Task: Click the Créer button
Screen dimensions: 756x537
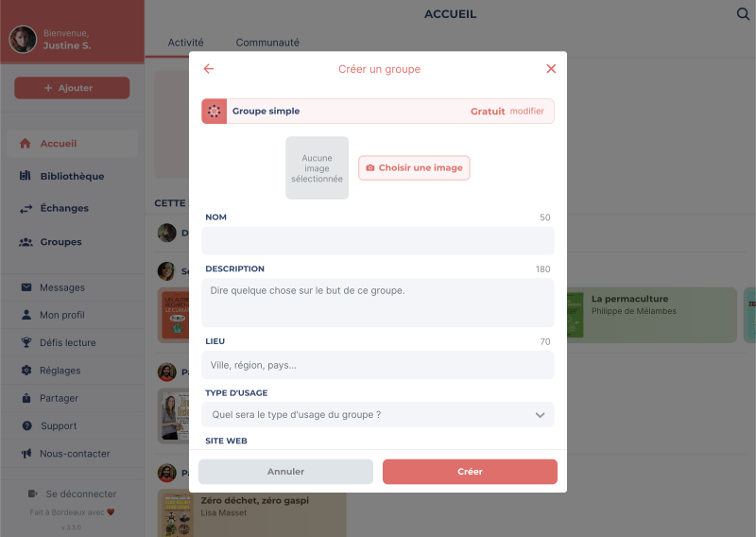Action: [x=470, y=472]
